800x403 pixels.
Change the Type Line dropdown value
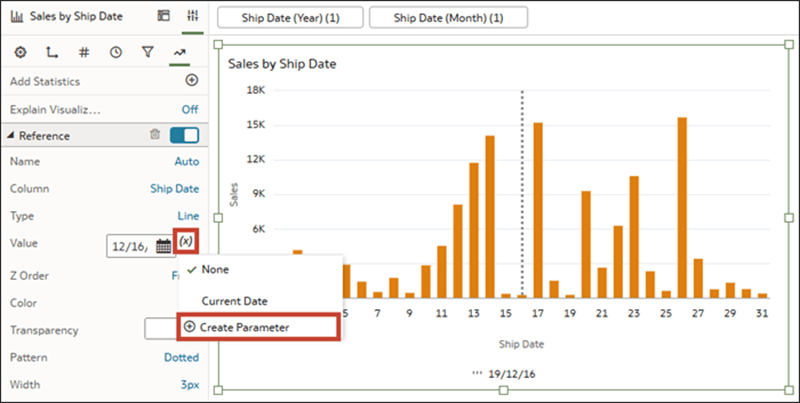tap(188, 216)
